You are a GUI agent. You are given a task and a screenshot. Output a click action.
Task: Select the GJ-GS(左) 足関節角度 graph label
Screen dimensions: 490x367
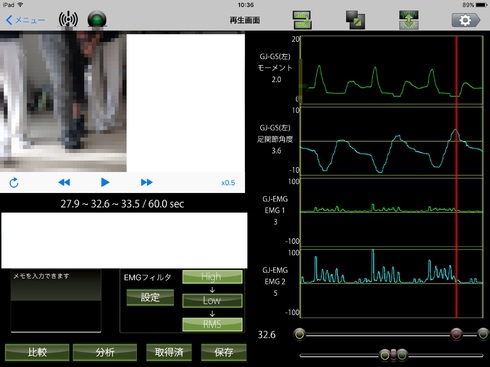[275, 139]
